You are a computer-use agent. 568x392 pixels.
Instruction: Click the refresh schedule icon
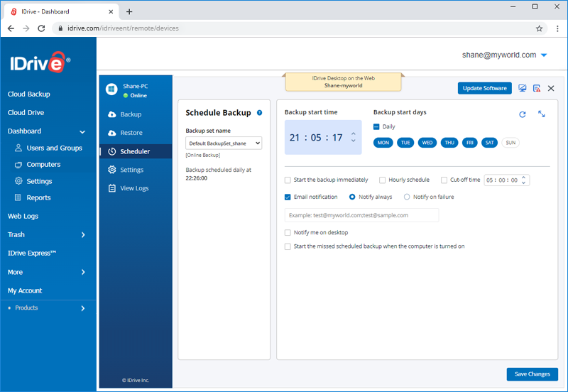click(x=523, y=114)
